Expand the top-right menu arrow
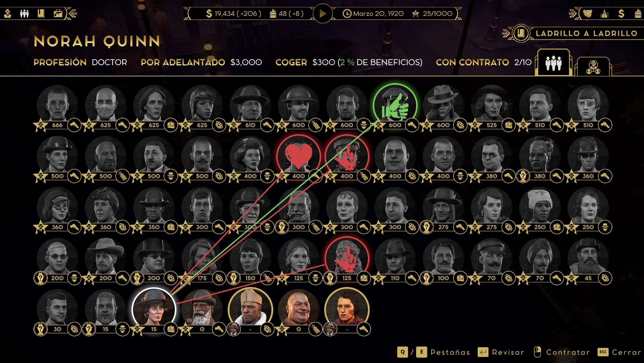The width and height of the screenshot is (644, 363). pos(573,13)
